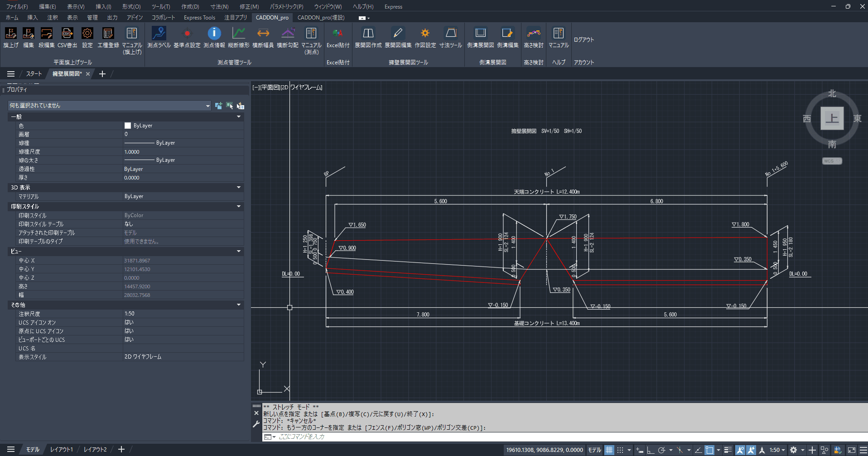Screen dimensions: 868x456
Task: Open the 1:50 annotation scale dropdown
Action: tap(777, 450)
